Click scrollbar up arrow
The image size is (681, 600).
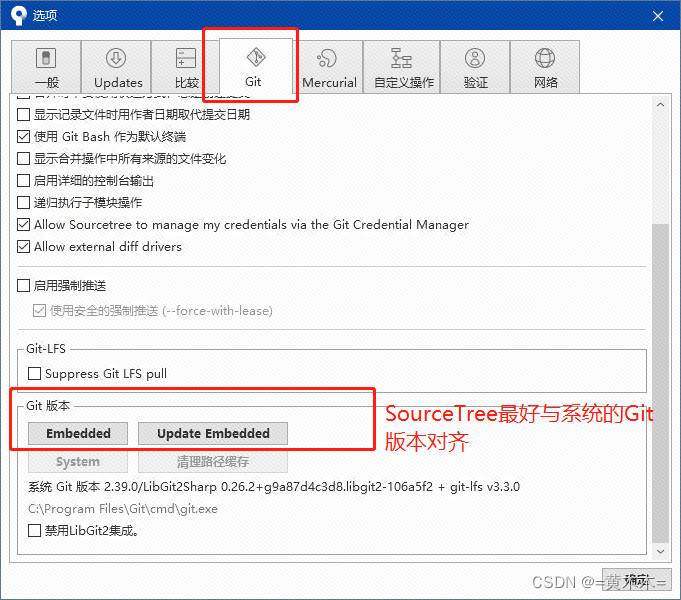(x=661, y=105)
